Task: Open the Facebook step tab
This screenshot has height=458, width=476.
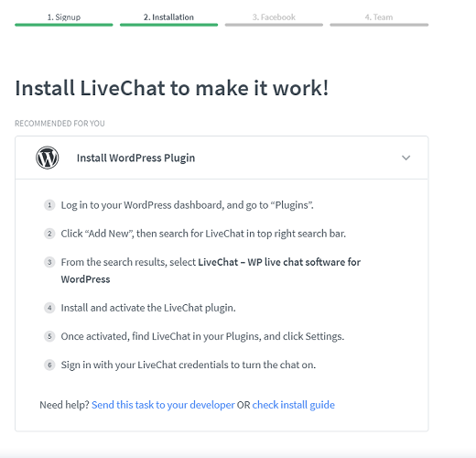Action: (x=274, y=17)
